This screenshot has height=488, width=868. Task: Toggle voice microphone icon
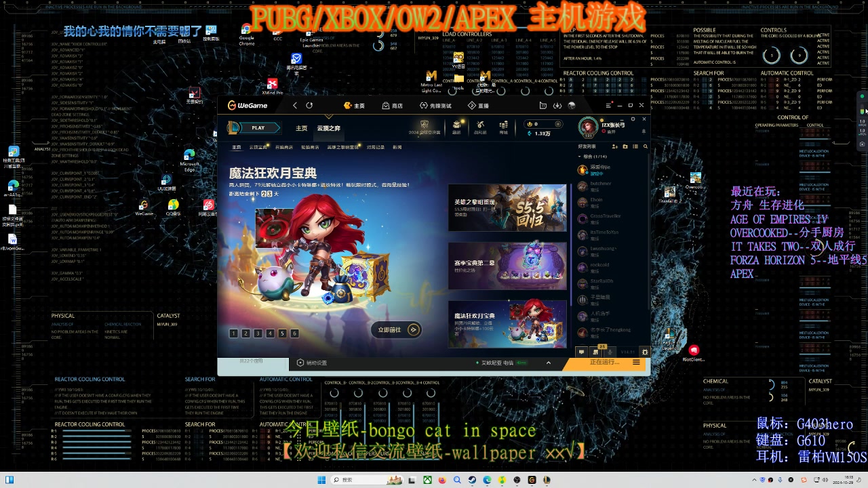[x=610, y=352]
